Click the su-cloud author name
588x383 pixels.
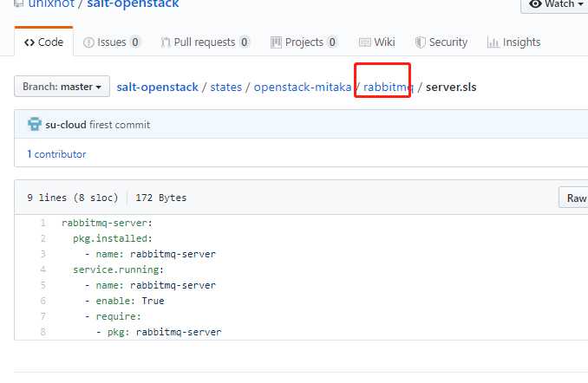(66, 125)
